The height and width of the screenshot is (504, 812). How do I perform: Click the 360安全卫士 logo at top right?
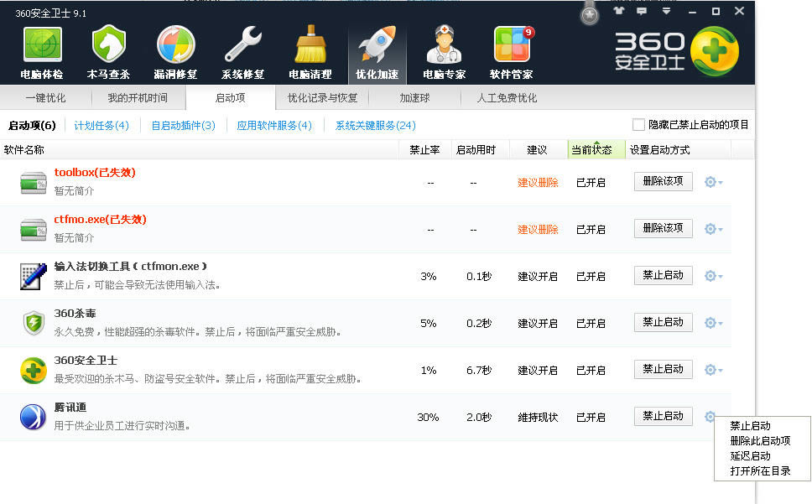click(x=676, y=50)
